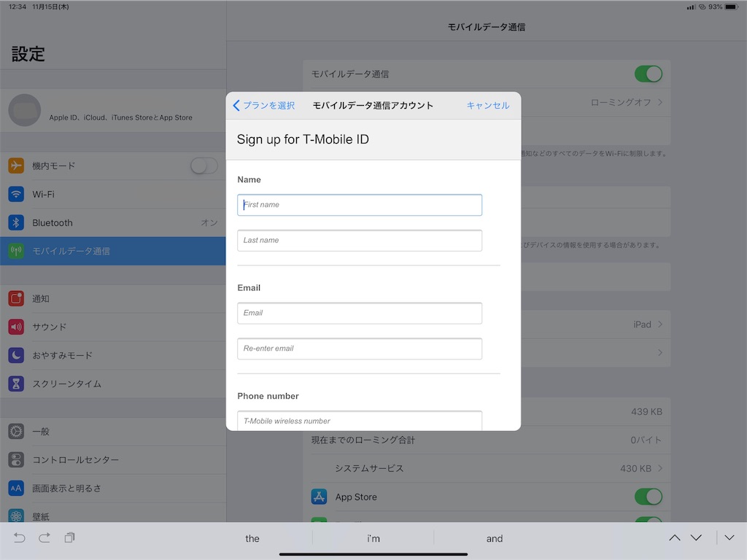Image resolution: width=747 pixels, height=560 pixels.
Task: Select the airplane mode icon in sidebar
Action: click(15, 166)
